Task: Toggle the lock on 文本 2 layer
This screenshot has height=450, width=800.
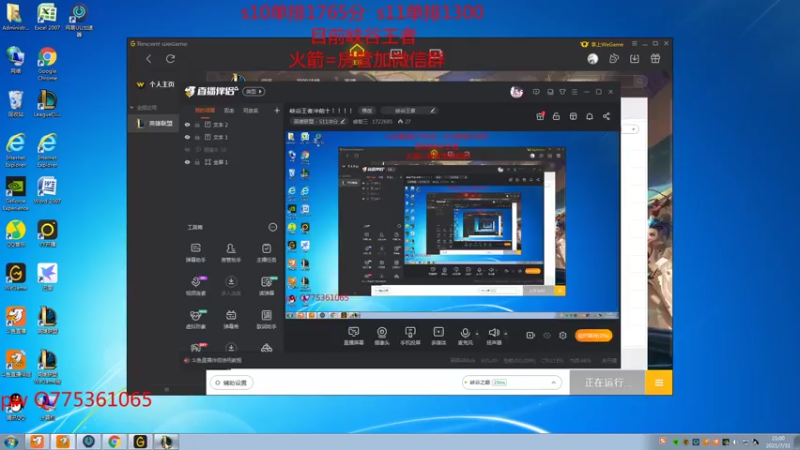Action: (x=197, y=124)
